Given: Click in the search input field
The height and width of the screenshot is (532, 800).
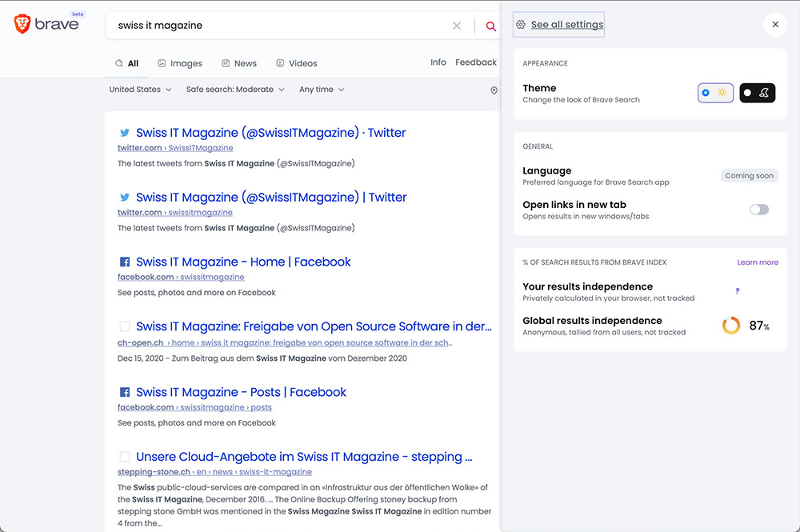Looking at the screenshot, I should [281, 26].
